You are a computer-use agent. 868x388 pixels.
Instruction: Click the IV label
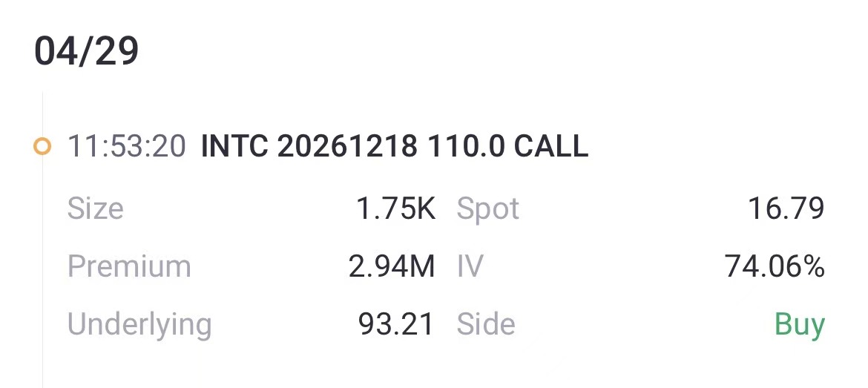pos(470,266)
